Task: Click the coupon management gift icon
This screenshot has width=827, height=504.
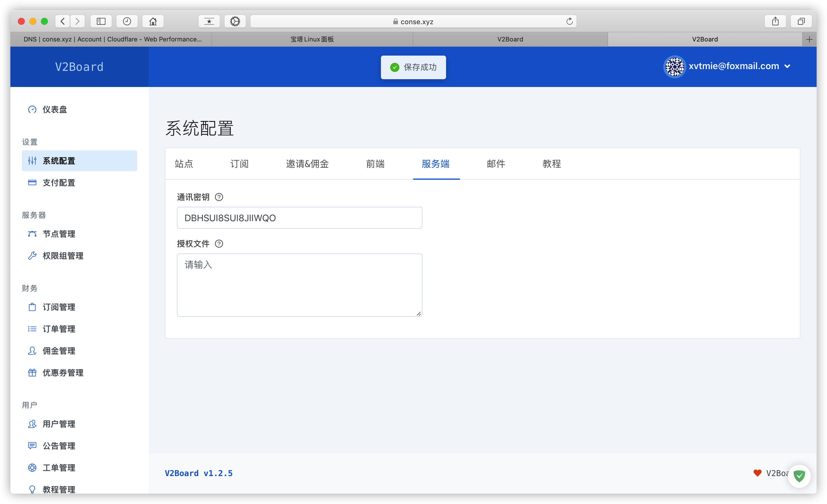Action: (x=32, y=372)
